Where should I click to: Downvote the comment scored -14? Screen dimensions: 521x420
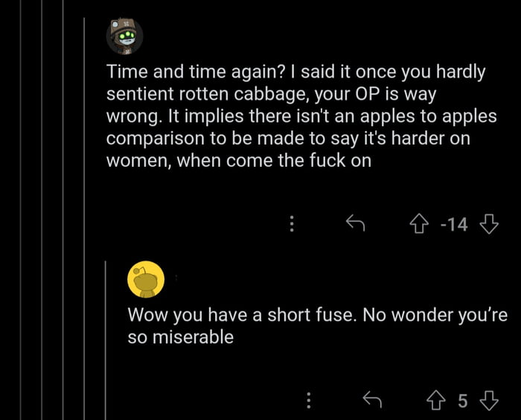tap(490, 223)
